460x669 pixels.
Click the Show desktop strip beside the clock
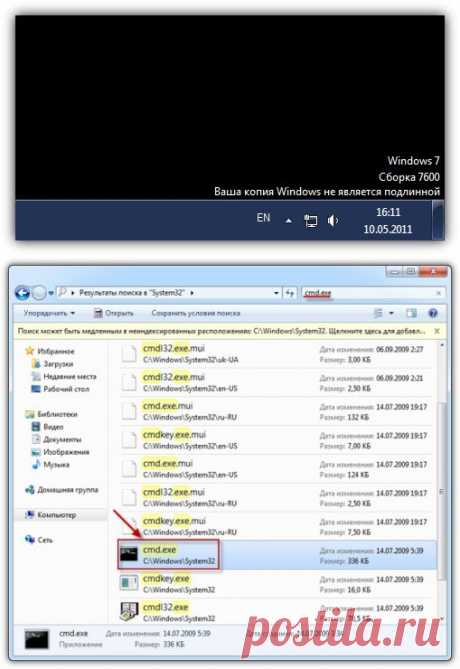pyautogui.click(x=438, y=220)
